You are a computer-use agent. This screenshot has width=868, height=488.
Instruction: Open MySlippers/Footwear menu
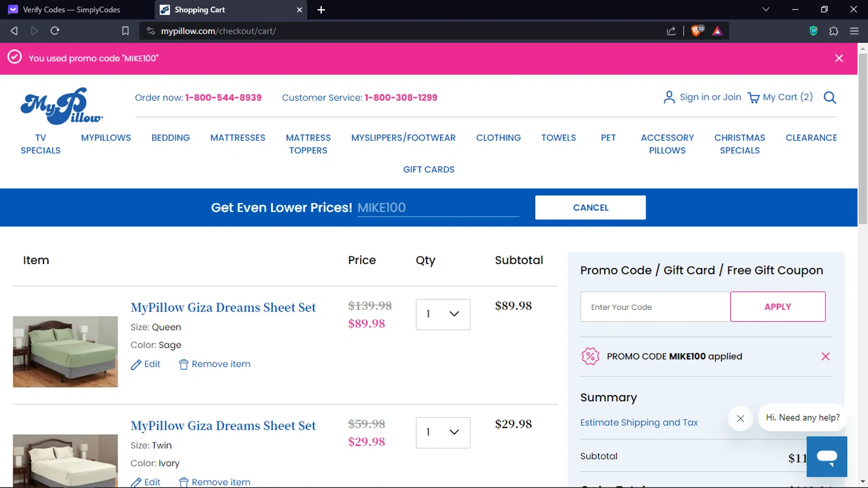tap(403, 138)
